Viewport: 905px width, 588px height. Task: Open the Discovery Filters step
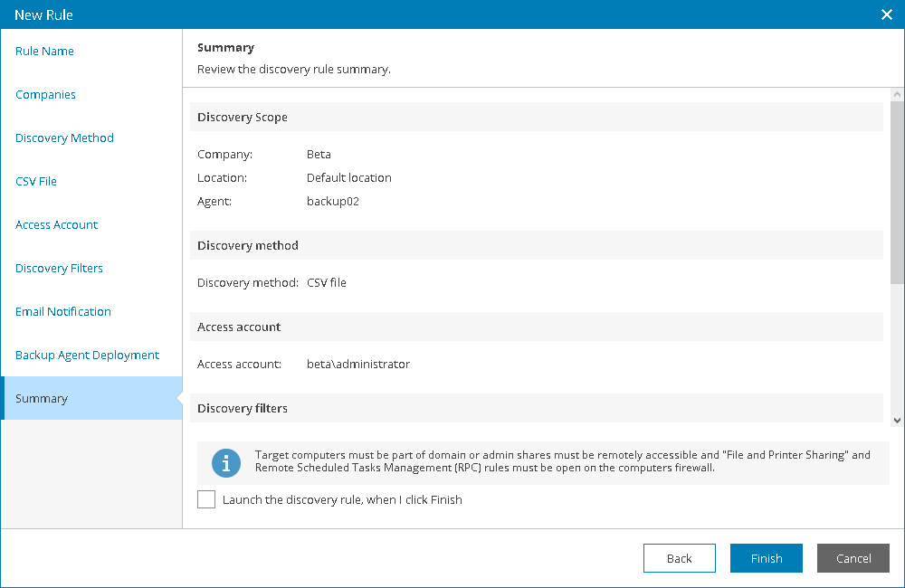point(59,268)
